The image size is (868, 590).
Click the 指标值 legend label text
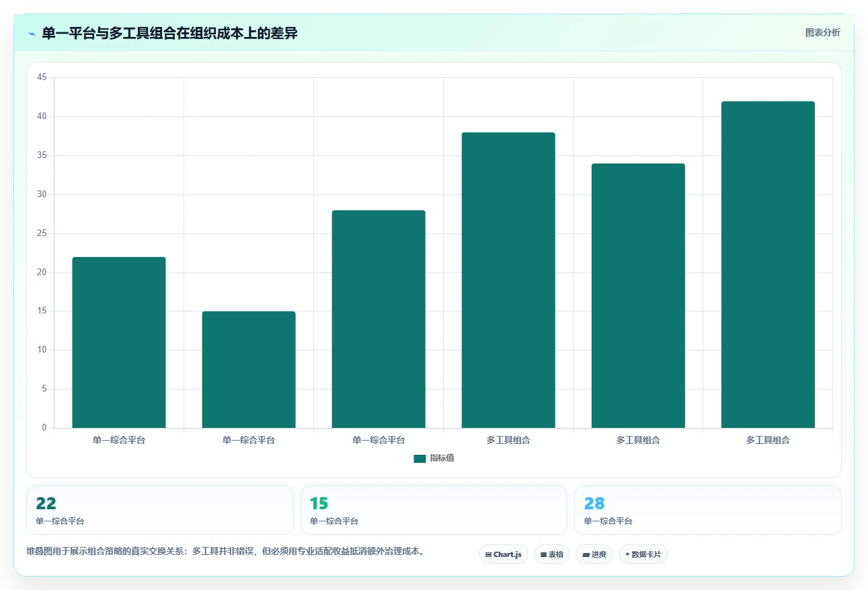coord(442,458)
